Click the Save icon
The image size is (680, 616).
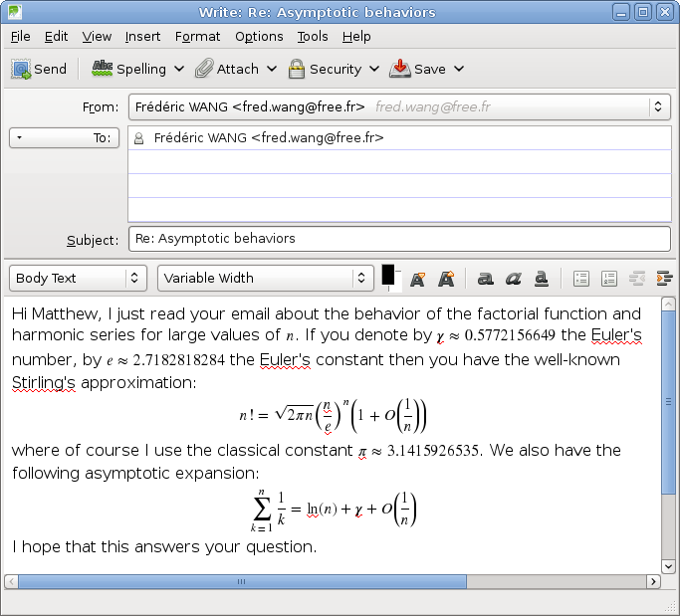click(x=400, y=69)
